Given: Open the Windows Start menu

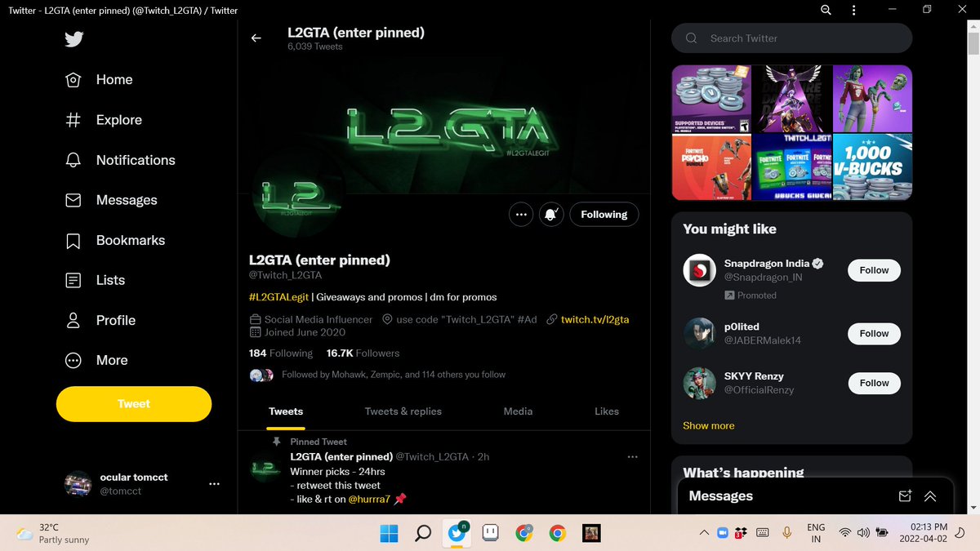Looking at the screenshot, I should 389,534.
